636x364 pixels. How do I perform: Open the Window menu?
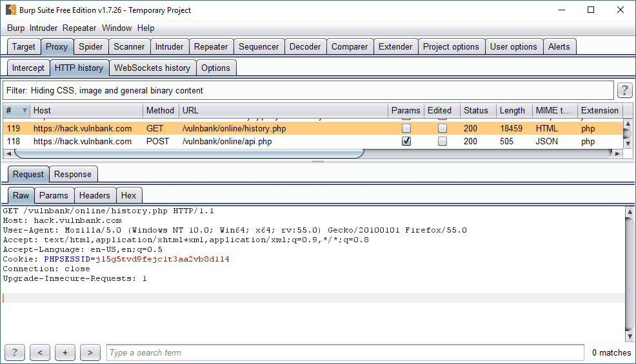pos(117,28)
